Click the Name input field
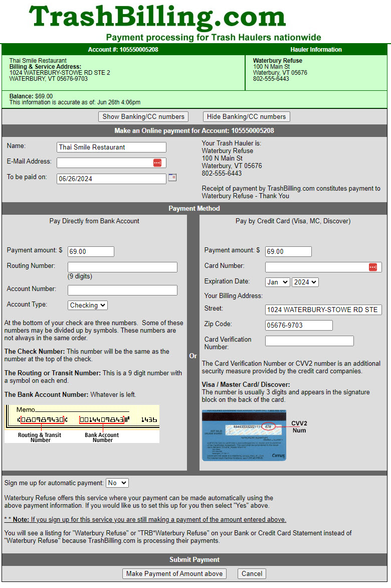Viewport: 391px width, 588px height. 111,147
